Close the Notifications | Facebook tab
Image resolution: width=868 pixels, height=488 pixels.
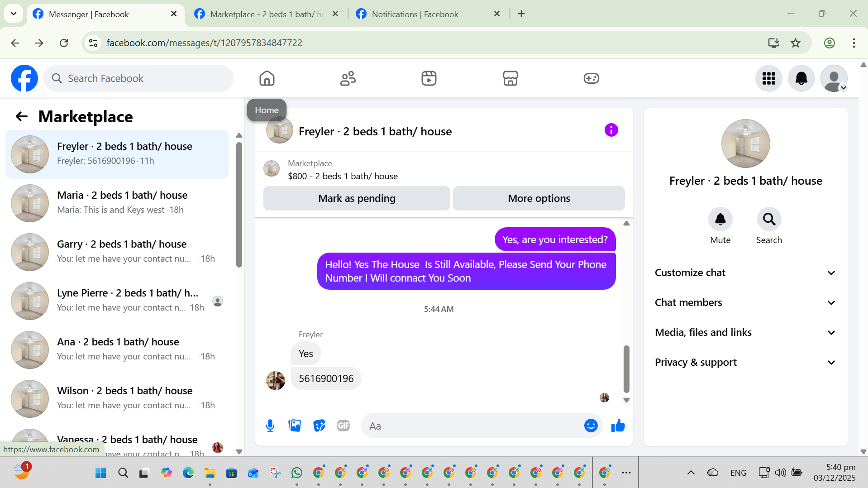click(x=497, y=14)
